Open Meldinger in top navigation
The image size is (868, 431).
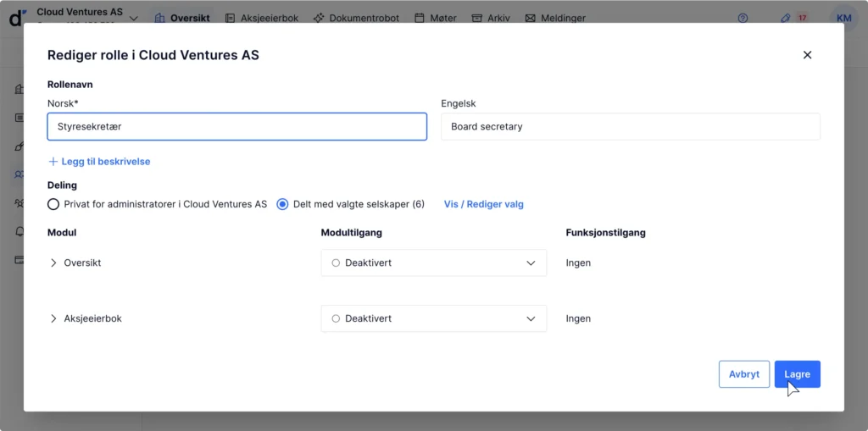pos(555,18)
